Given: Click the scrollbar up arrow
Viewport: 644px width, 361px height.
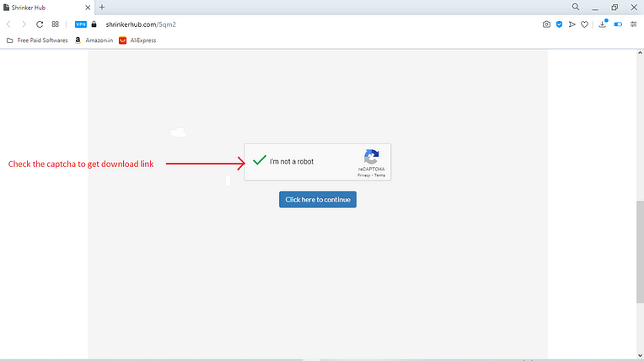Looking at the screenshot, I should (x=640, y=53).
